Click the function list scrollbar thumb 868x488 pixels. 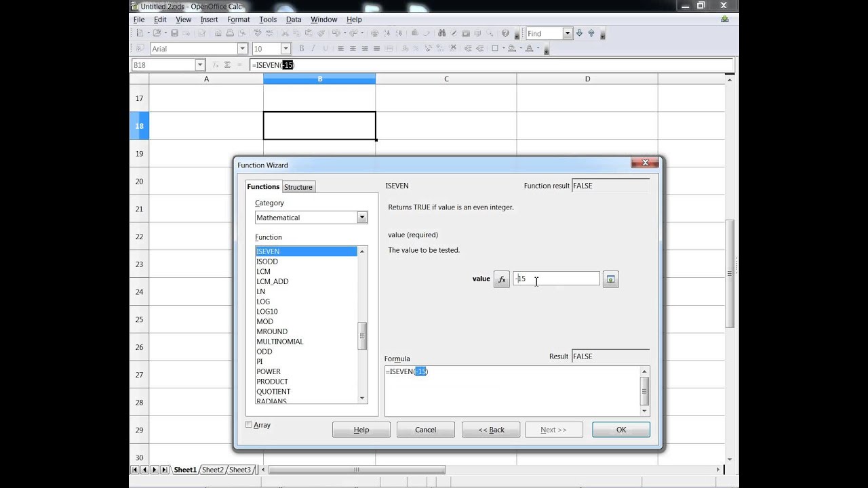(362, 335)
